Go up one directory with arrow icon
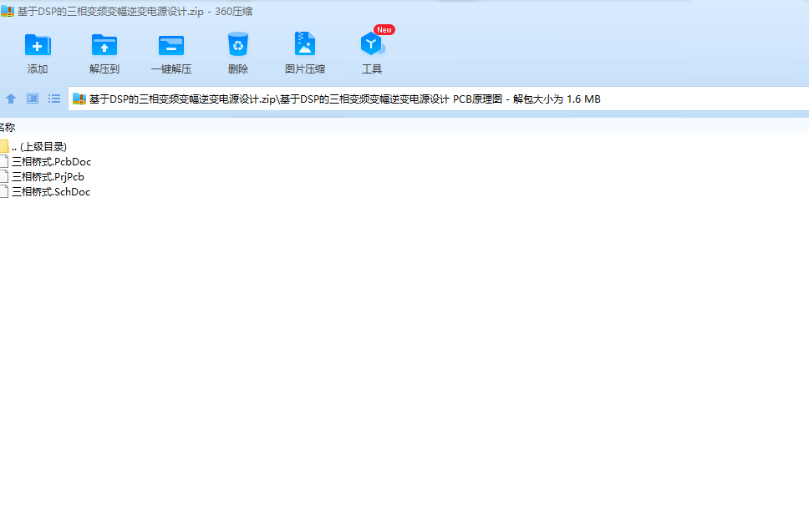The height and width of the screenshot is (532, 809). (11, 99)
